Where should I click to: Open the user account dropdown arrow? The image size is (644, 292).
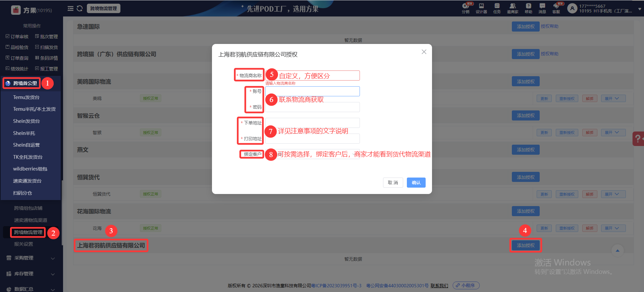point(640,9)
